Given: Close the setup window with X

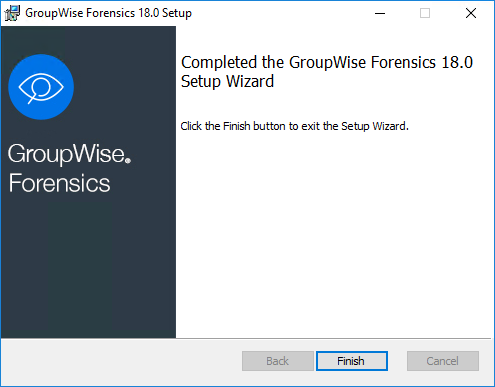Looking at the screenshot, I should [471, 13].
